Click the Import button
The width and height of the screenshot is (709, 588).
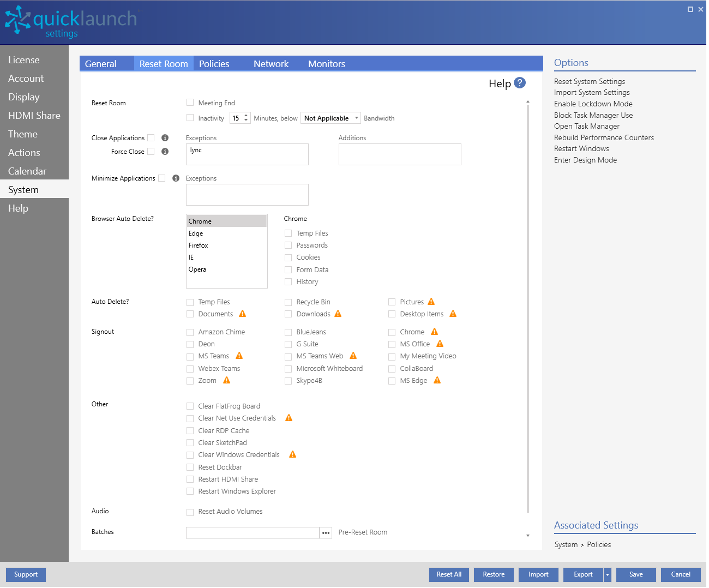pyautogui.click(x=538, y=575)
